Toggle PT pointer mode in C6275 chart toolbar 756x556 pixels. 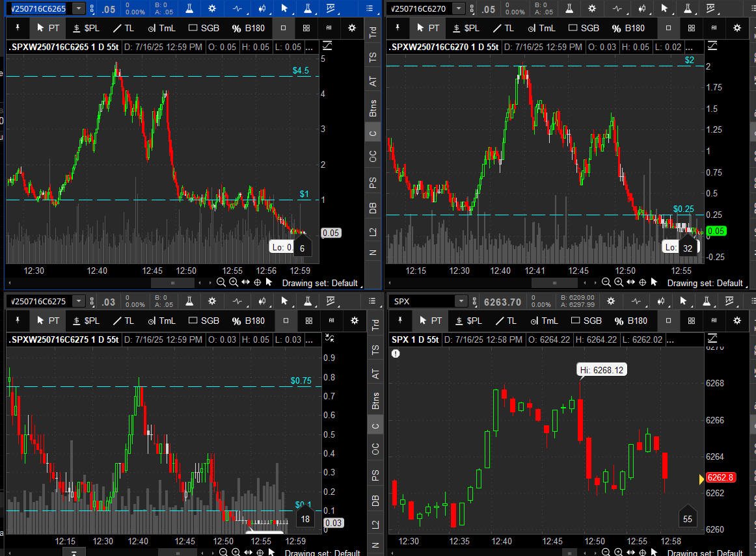48,321
